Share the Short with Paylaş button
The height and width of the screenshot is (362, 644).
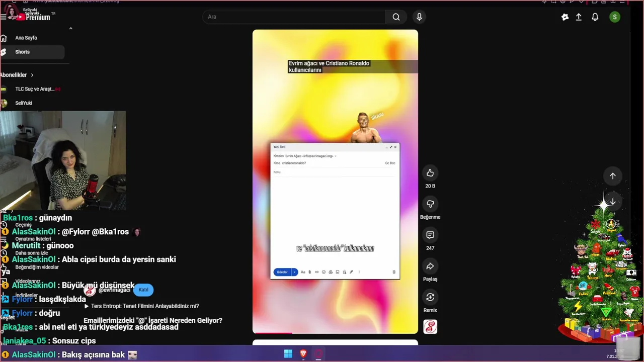point(430,266)
